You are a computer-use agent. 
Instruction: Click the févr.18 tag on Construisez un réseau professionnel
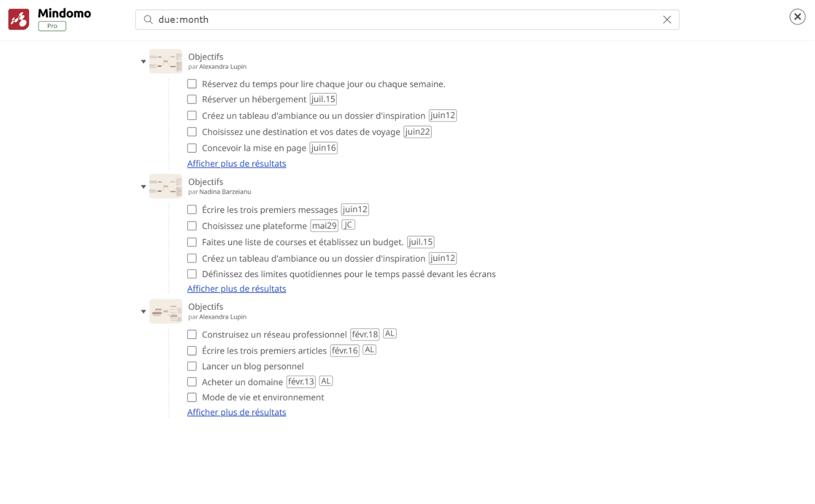pyautogui.click(x=365, y=334)
